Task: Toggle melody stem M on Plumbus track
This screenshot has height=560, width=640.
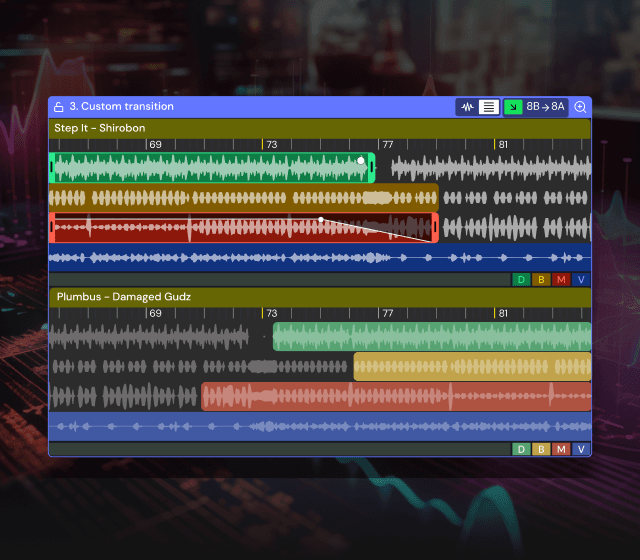Action: coord(561,449)
